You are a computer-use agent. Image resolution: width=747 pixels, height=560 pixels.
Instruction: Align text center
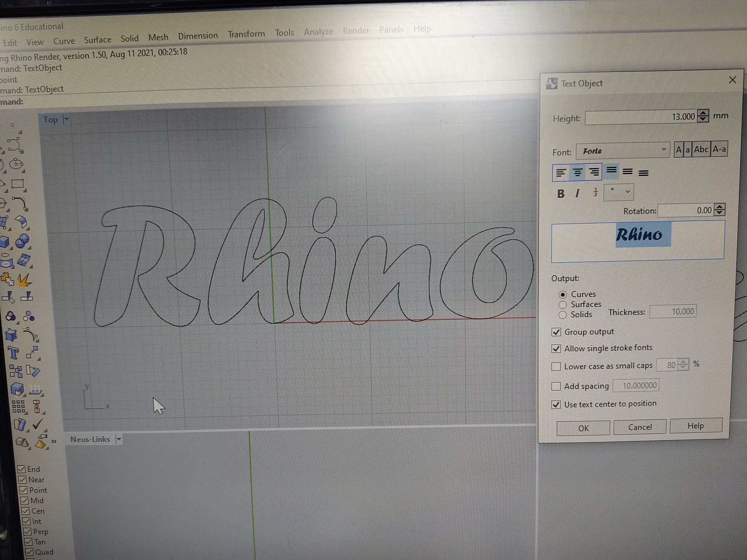[x=578, y=172]
